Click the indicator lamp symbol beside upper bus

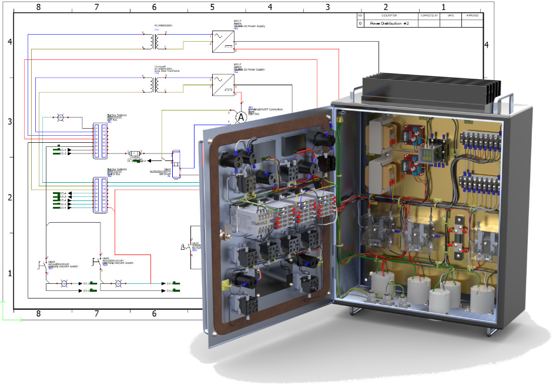[x=61, y=118]
